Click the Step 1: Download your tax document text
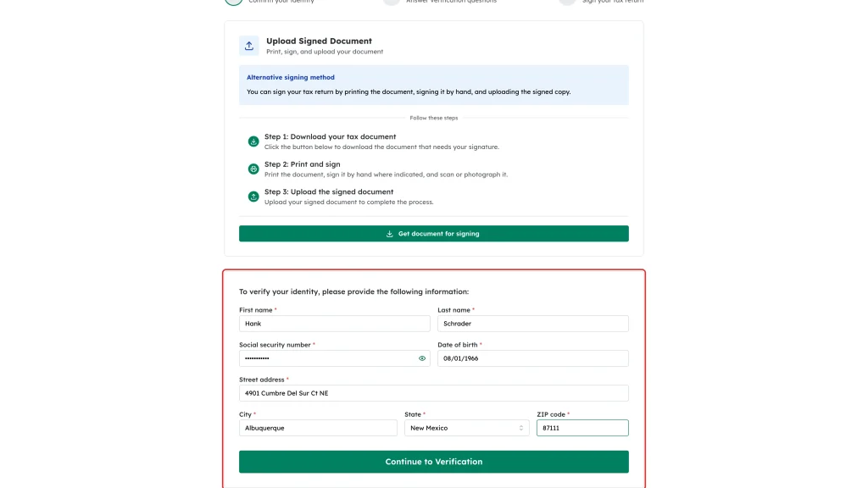The width and height of the screenshot is (868, 488). coord(330,136)
